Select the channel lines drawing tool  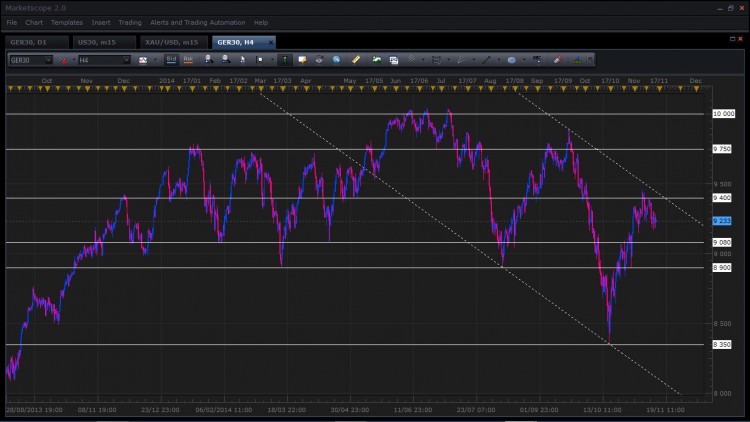click(436, 60)
